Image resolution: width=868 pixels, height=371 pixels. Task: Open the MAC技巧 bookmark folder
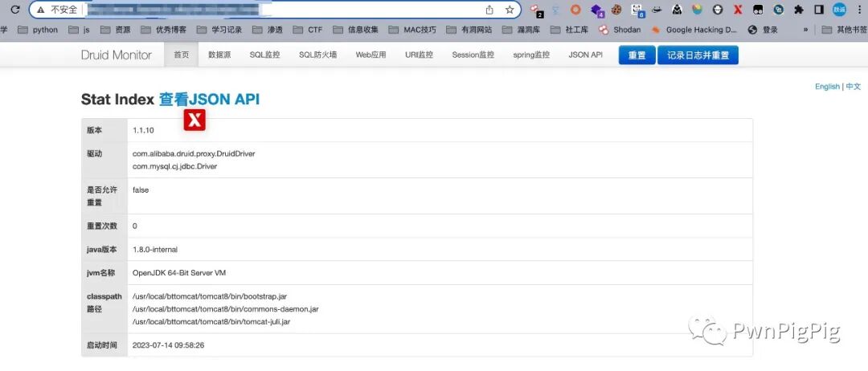point(412,30)
